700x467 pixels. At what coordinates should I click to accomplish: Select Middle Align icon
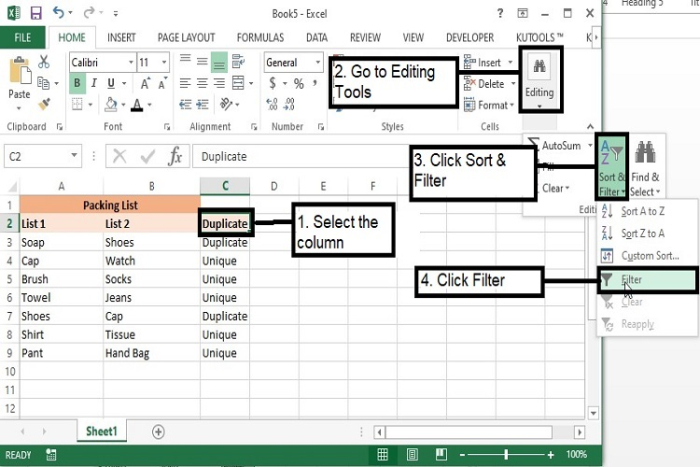(202, 62)
